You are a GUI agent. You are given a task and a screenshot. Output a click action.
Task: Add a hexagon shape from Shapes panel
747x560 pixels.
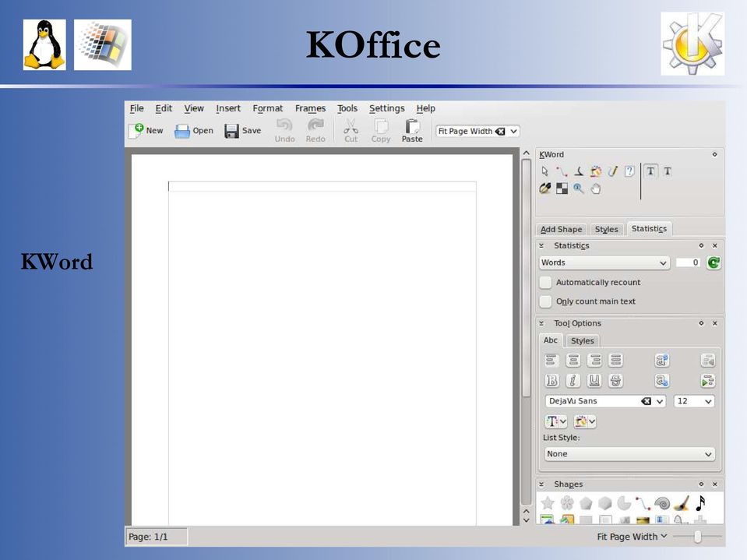tap(605, 503)
